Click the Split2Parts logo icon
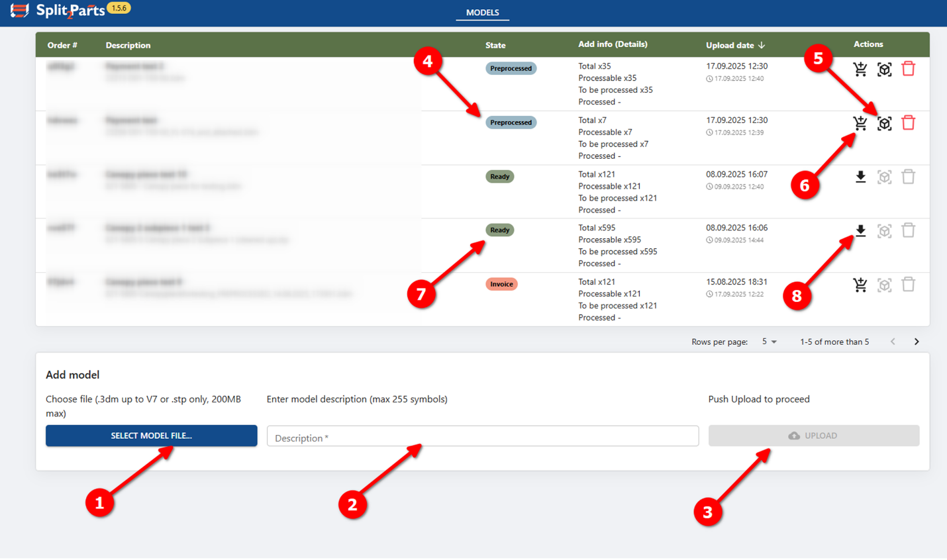This screenshot has height=560, width=947. coord(19,11)
